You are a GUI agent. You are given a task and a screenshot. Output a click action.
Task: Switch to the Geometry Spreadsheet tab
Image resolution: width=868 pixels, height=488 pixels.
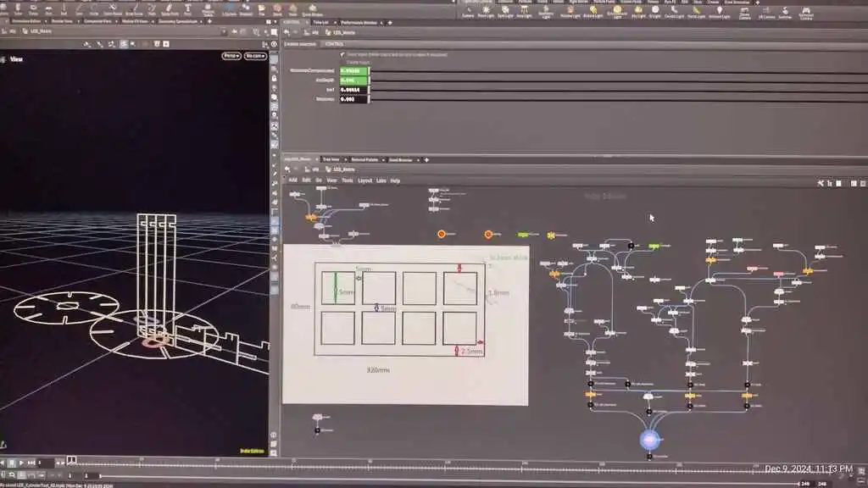178,21
